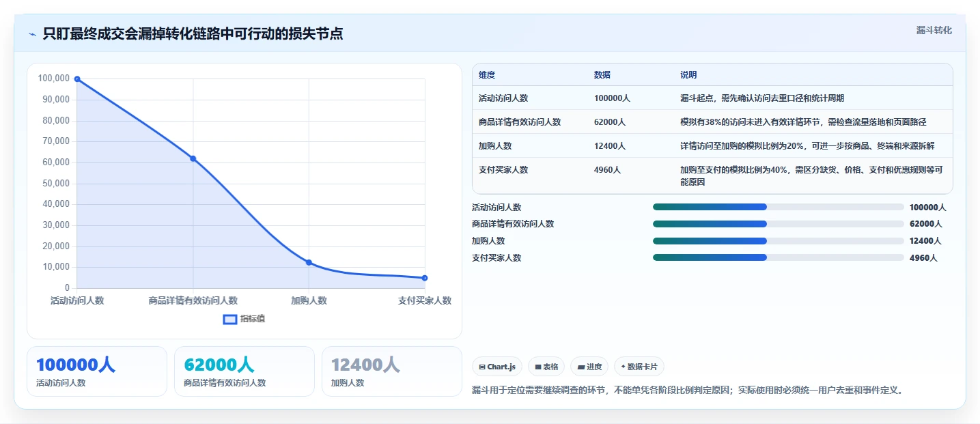Click progress label 活动访问人数
This screenshot has height=424, width=980.
point(496,207)
